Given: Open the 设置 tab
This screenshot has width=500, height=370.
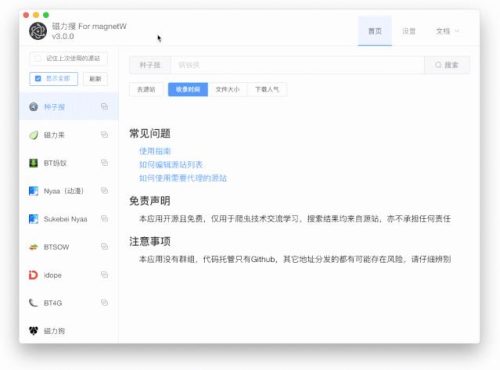Looking at the screenshot, I should [409, 31].
